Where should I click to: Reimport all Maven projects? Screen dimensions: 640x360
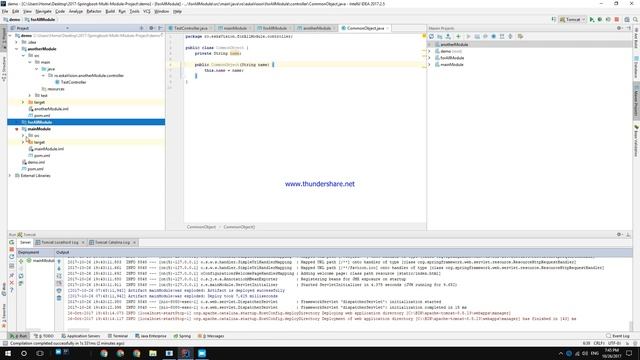[x=431, y=36]
